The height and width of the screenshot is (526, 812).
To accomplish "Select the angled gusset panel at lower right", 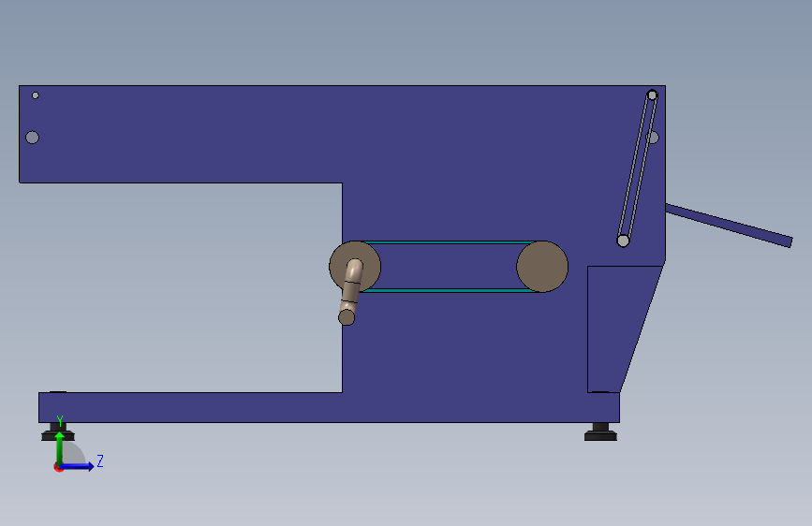I will pyautogui.click(x=616, y=329).
